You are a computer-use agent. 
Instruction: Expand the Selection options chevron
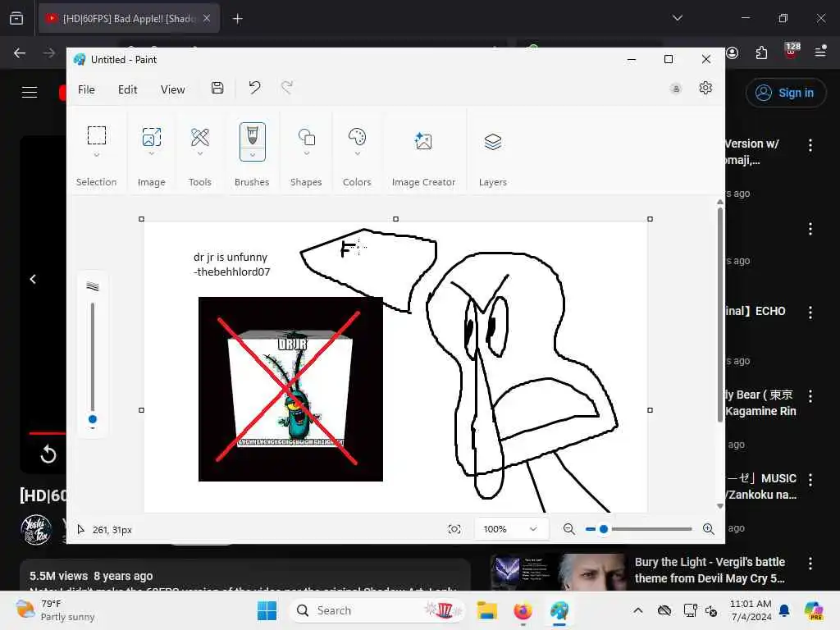pos(97,155)
